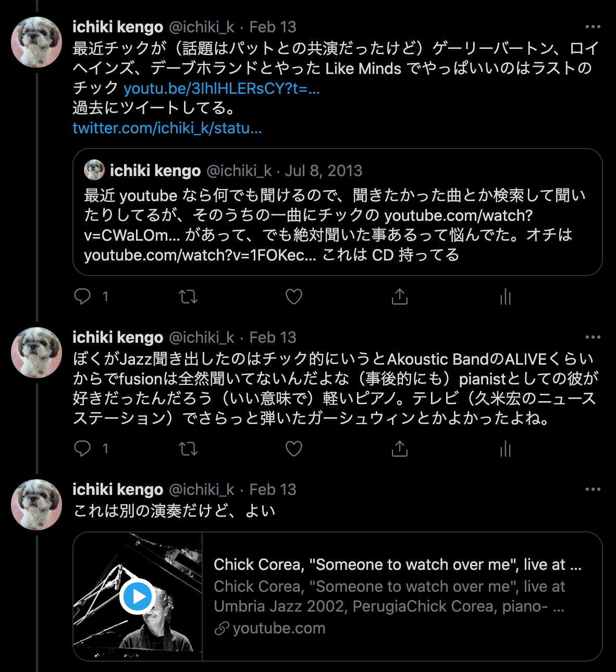
Task: Open ichiki kengo's profile from first tweet avatar
Action: [x=36, y=42]
